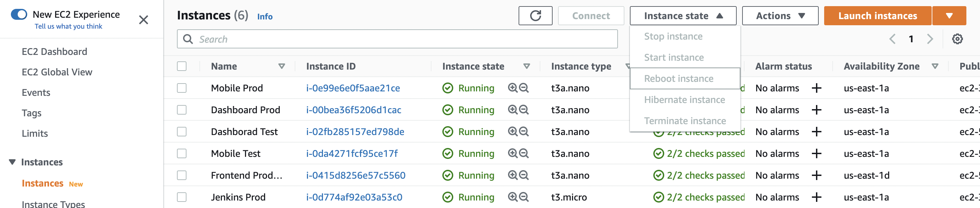Choose Stop instance from the menu
The image size is (980, 208).
tap(685, 36)
